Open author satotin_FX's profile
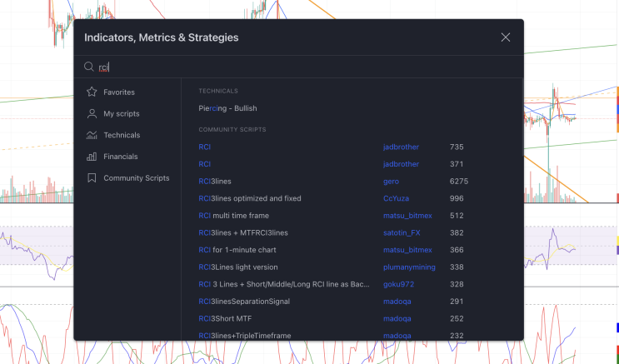This screenshot has width=619, height=364. pyautogui.click(x=403, y=233)
